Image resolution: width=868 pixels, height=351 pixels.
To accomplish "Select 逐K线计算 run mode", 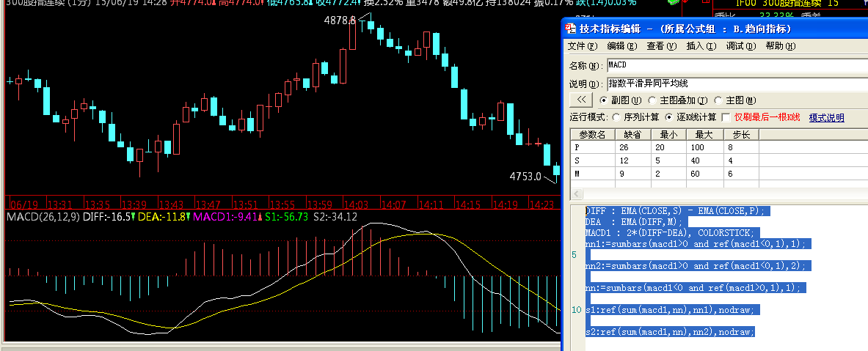I will coord(669,117).
